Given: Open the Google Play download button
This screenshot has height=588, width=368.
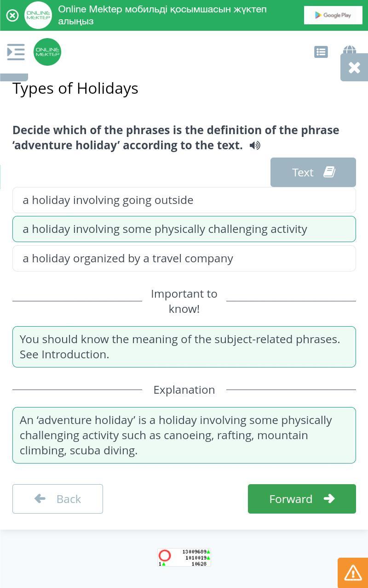Looking at the screenshot, I should (x=333, y=15).
